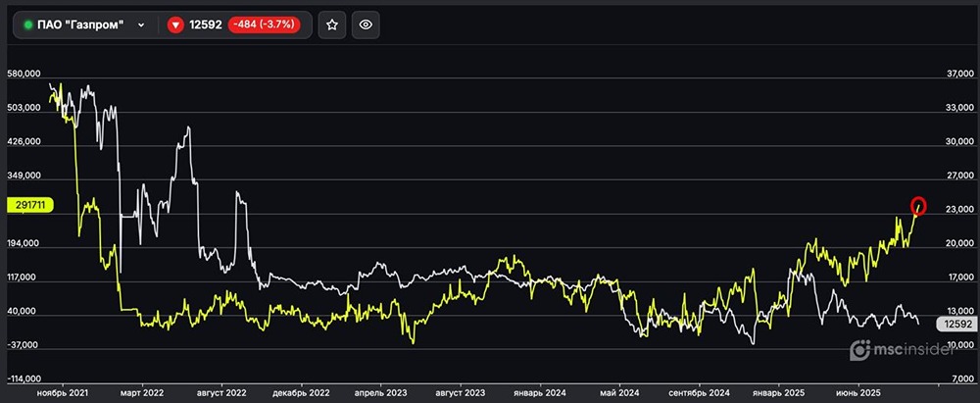Click the "март 2022" date label
Viewport: 980px width, 403px height.
(141, 391)
